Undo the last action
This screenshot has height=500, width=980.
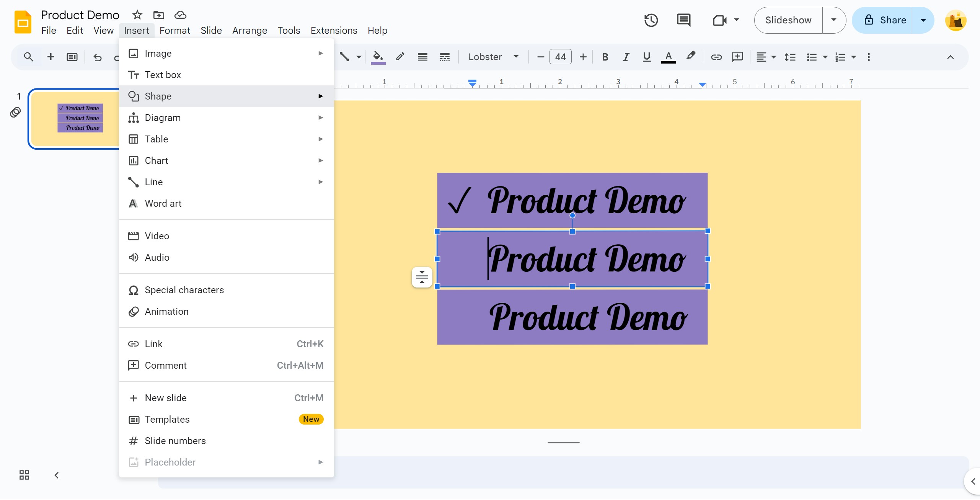[x=98, y=57]
